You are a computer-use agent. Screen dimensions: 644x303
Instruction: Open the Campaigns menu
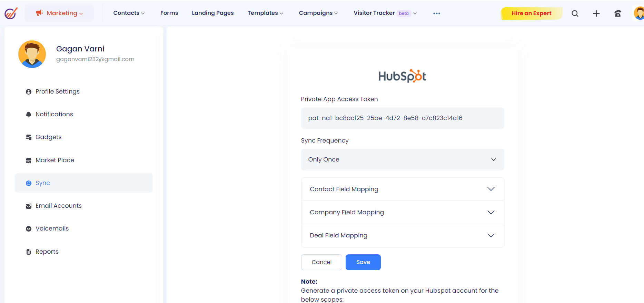coord(318,13)
